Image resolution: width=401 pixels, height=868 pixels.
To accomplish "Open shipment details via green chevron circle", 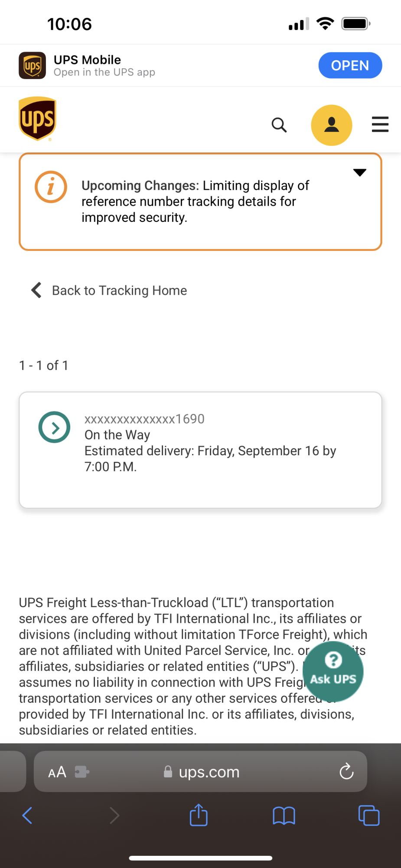I will click(x=54, y=427).
